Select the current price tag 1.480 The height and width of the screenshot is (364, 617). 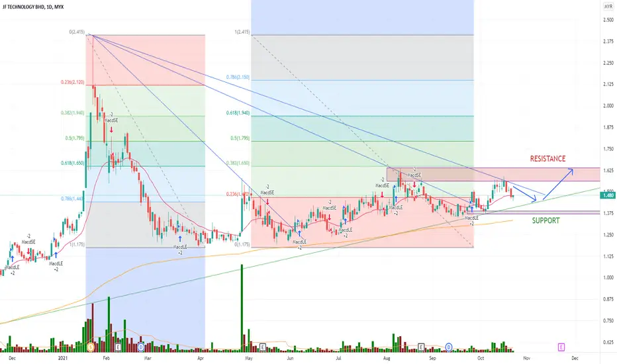608,195
